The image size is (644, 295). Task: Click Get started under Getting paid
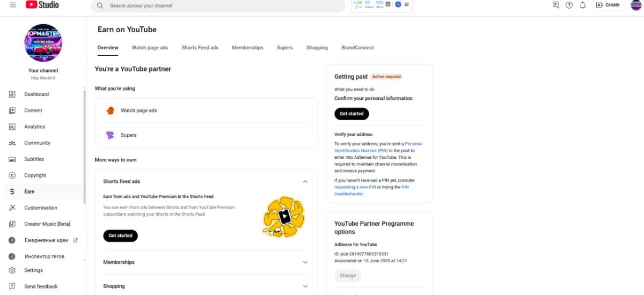352,114
